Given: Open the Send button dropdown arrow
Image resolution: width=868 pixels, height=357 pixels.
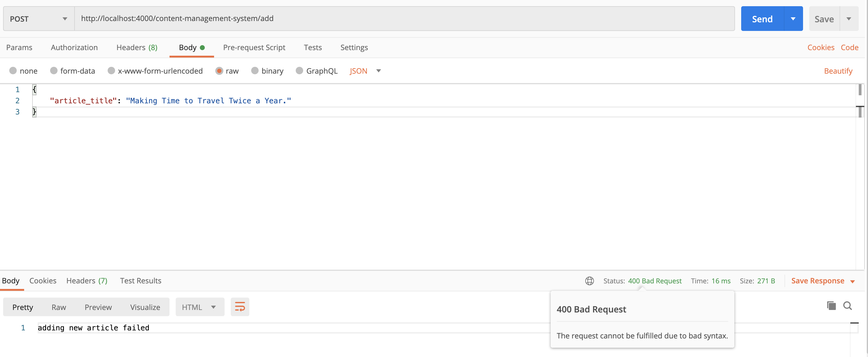Looking at the screenshot, I should click(793, 19).
